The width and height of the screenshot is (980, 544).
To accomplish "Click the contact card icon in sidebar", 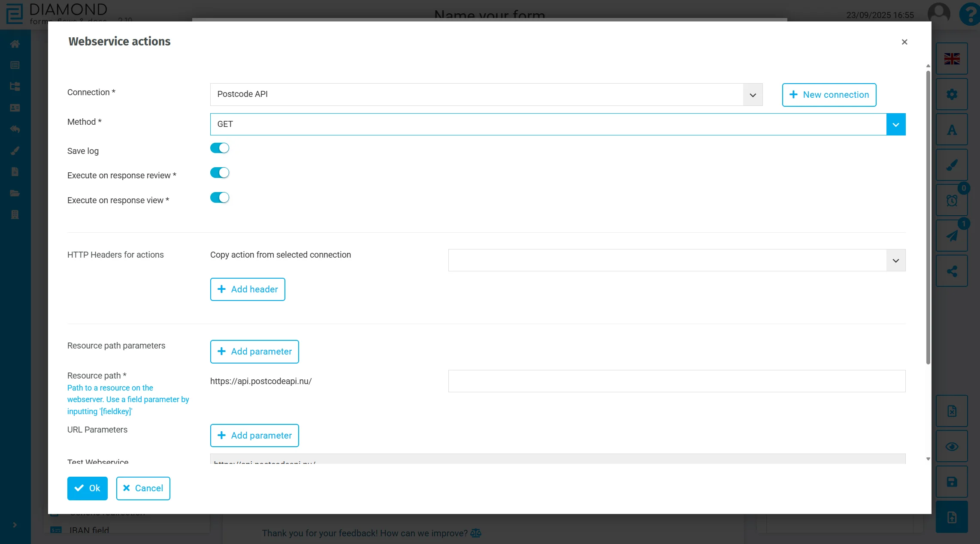I will 15,108.
